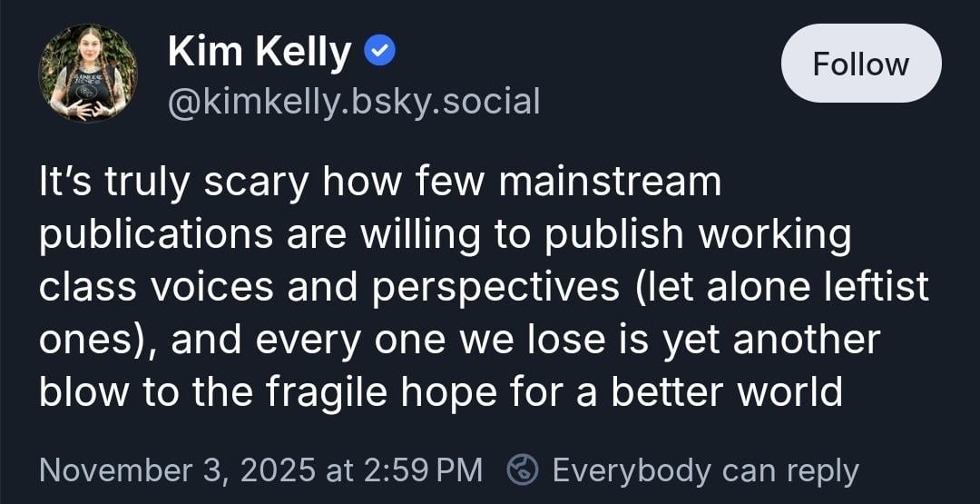Click the reply-permissions globe icon
Screen dimensions: 980x504
coord(523,469)
